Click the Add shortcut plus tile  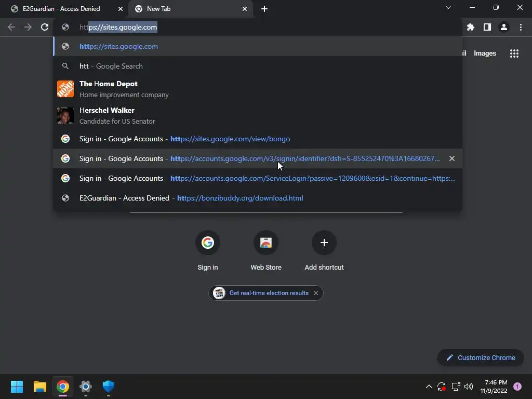coord(324,251)
